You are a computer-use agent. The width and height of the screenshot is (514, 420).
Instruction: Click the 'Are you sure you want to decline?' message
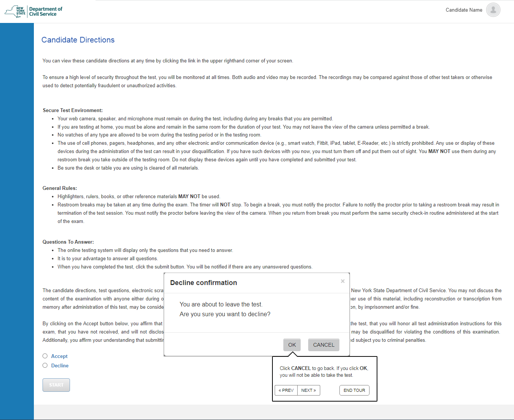[x=225, y=314]
